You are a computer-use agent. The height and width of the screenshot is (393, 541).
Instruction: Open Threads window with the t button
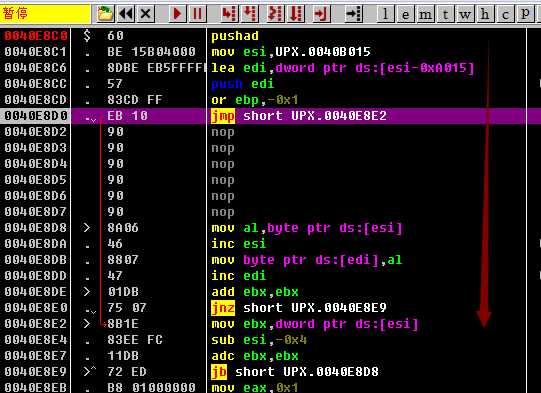tap(445, 14)
